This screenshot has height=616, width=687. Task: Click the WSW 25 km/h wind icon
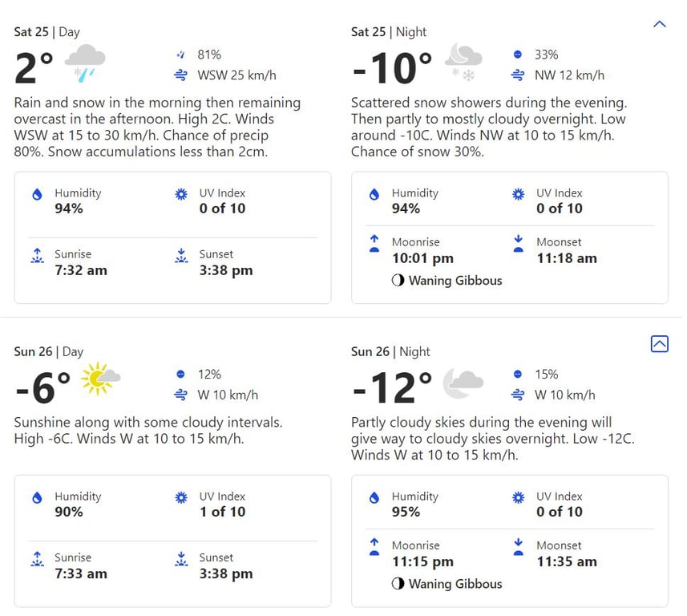click(x=181, y=75)
